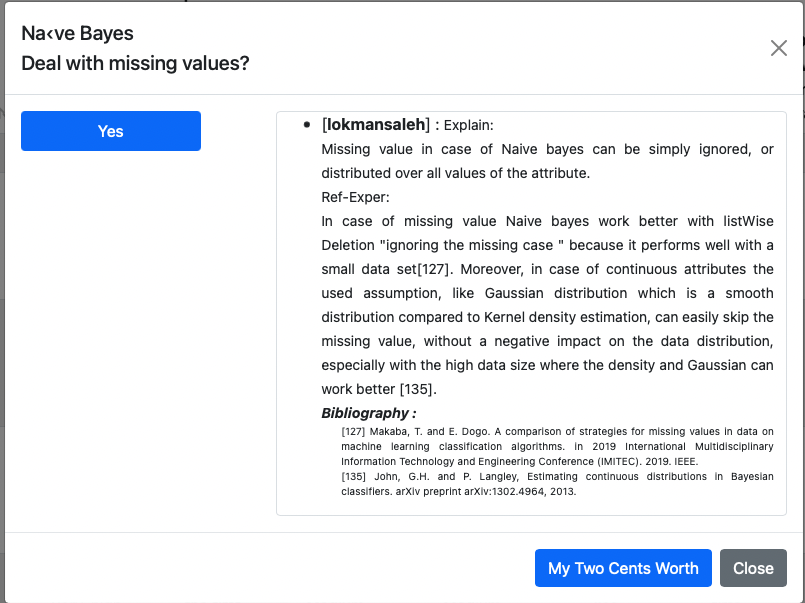Select the lokmansaleh username
805x603 pixels.
(x=376, y=125)
